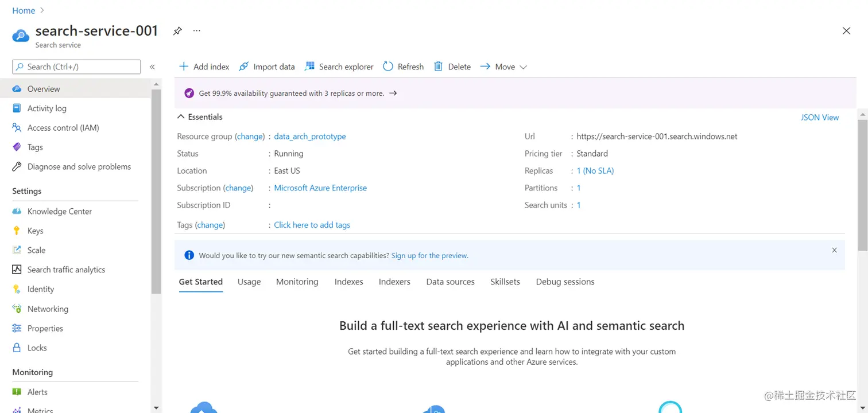This screenshot has height=413, width=868.
Task: Click the Search traffic analytics icon
Action: coord(17,270)
